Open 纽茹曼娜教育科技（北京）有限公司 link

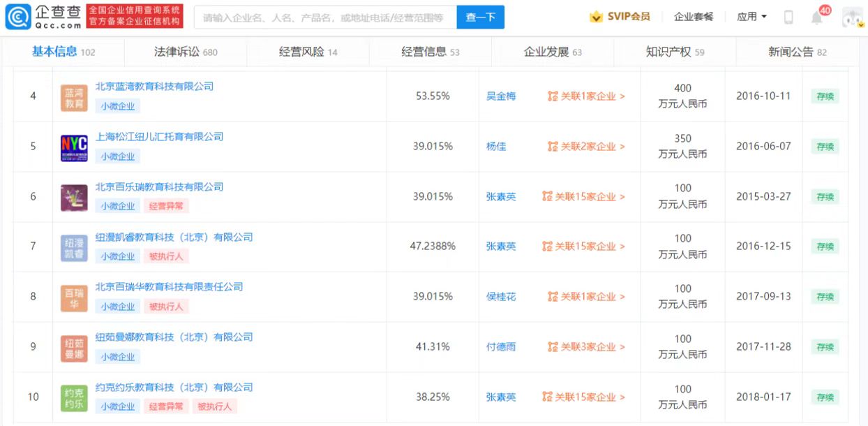(174, 337)
